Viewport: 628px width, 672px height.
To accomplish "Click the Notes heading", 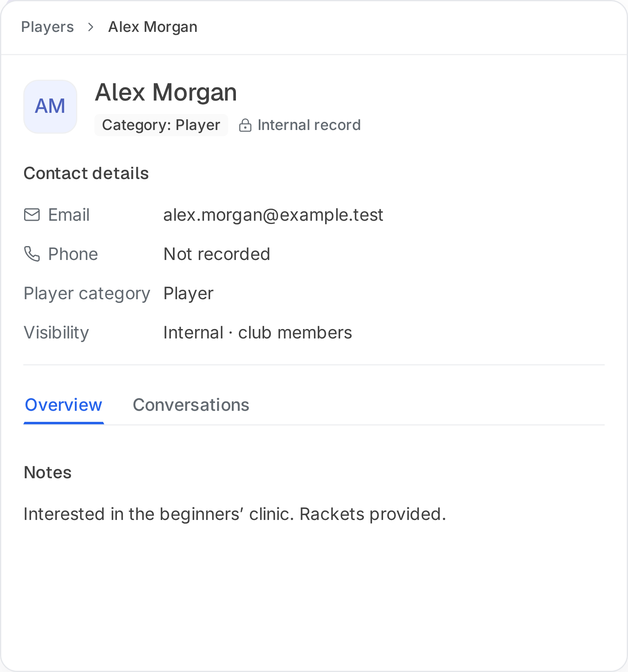I will [x=48, y=473].
